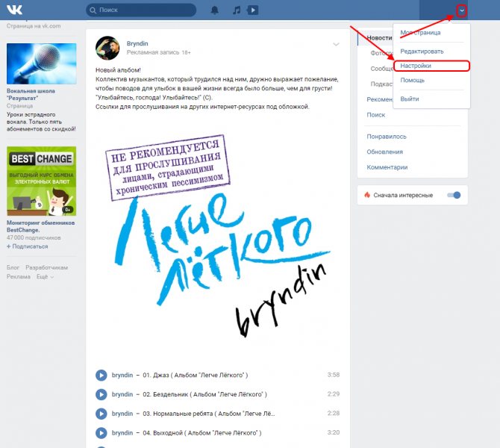Open the Вокальная школа "Результат" link
Image resolution: width=500 pixels, height=448 pixels.
coord(31,94)
